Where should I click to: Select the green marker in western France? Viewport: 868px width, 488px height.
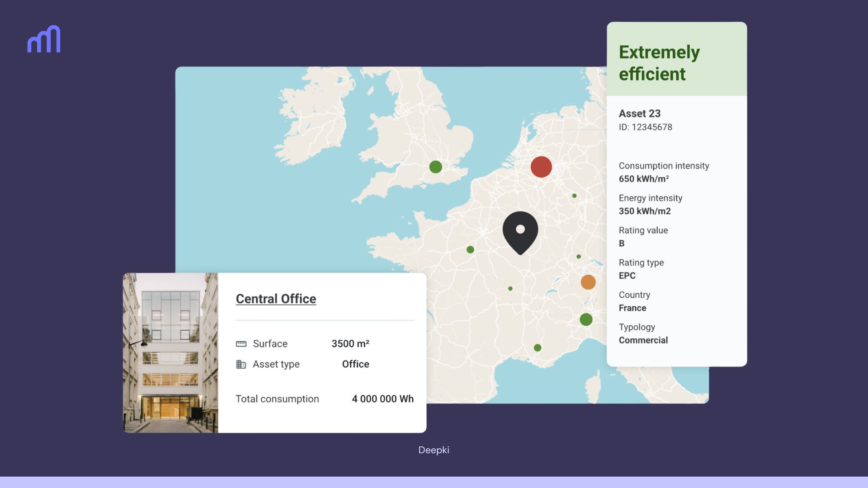click(x=470, y=249)
